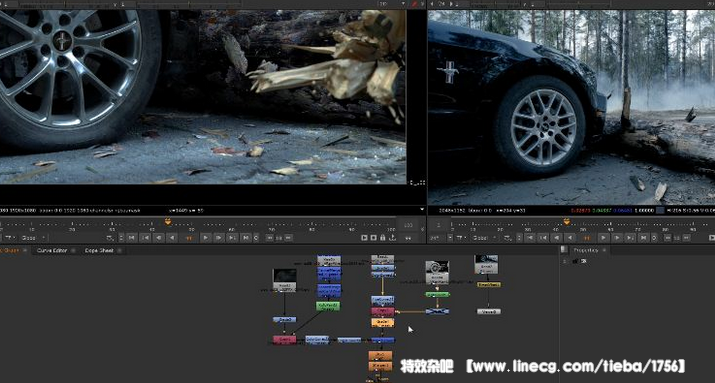Skip back by increment in left viewer

click(x=270, y=238)
